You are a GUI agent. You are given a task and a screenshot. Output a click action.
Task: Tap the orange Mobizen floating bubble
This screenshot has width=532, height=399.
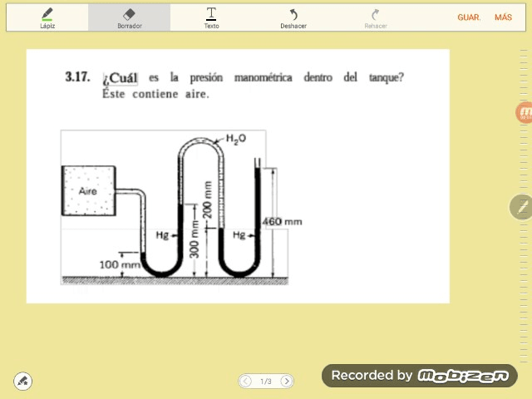(x=525, y=113)
